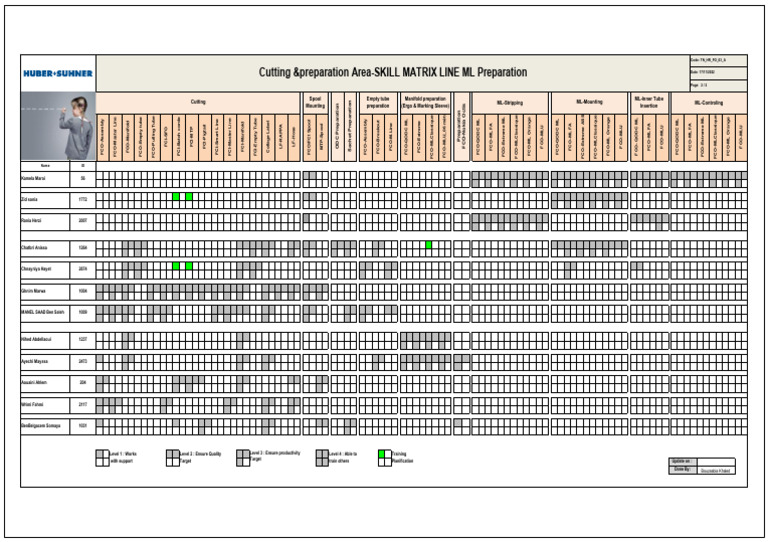Select the 'Ghrim Marwa' name cell

pyautogui.click(x=45, y=291)
